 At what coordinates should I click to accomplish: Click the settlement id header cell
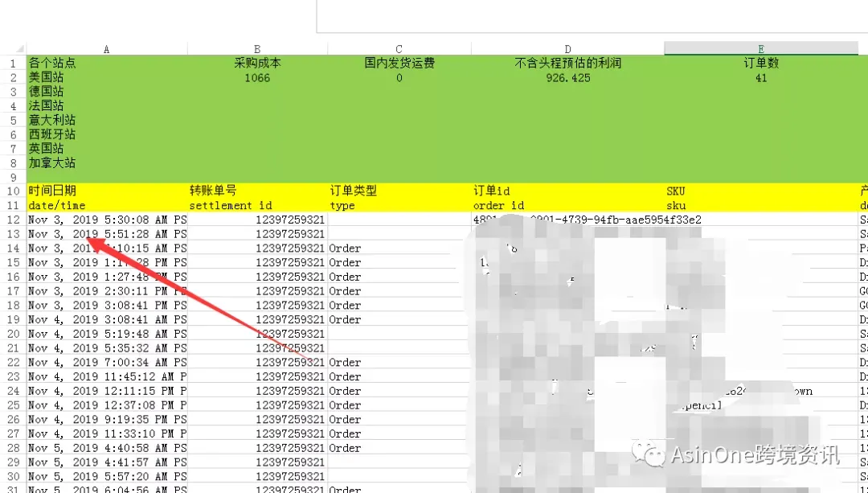(x=257, y=206)
